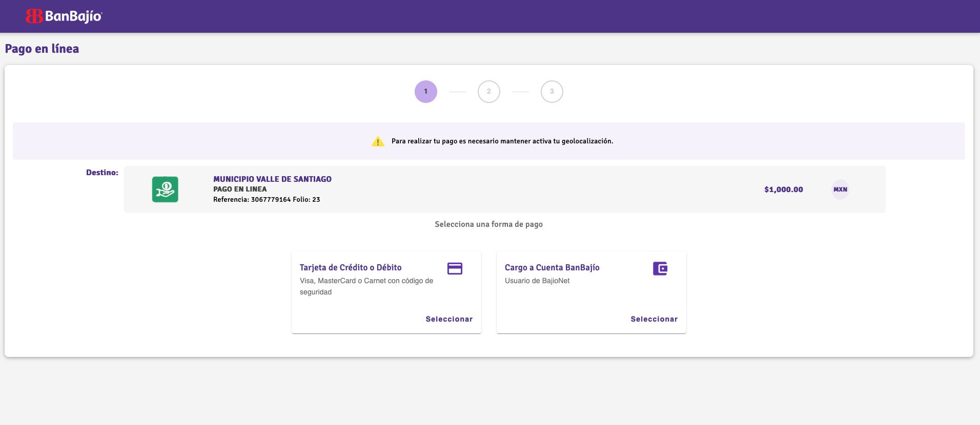Viewport: 980px width, 425px height.
Task: Click the Referencia and Folio line
Action: pos(267,200)
